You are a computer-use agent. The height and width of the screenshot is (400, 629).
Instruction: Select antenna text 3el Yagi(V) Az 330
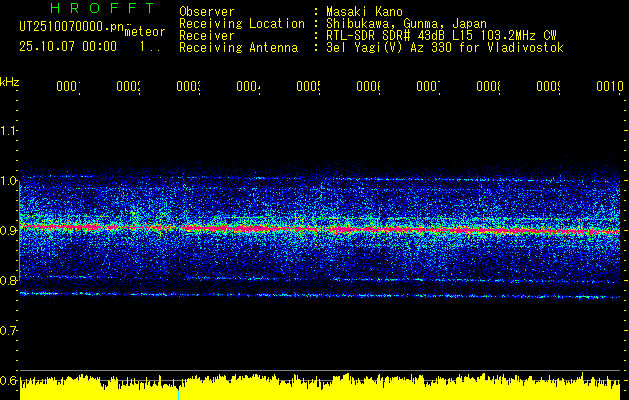tap(390, 48)
